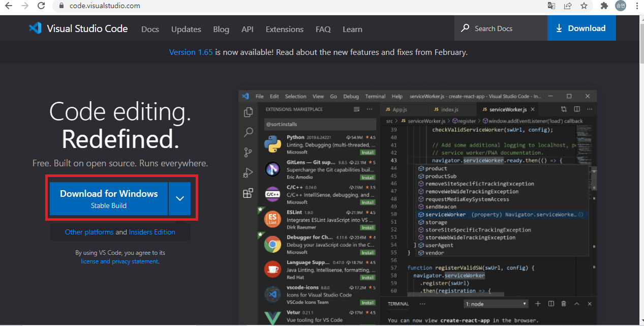The image size is (644, 326).
Task: Click the Explorer files icon in the preview activity bar
Action: (x=248, y=112)
